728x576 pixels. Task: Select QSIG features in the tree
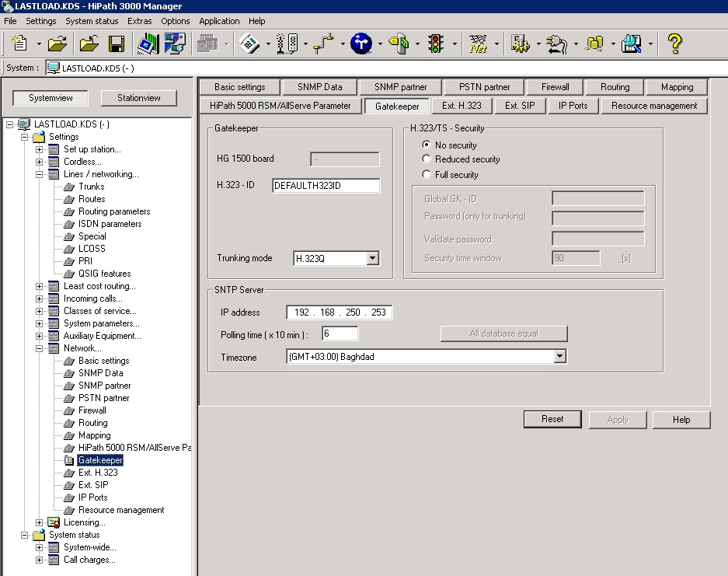coord(104,274)
